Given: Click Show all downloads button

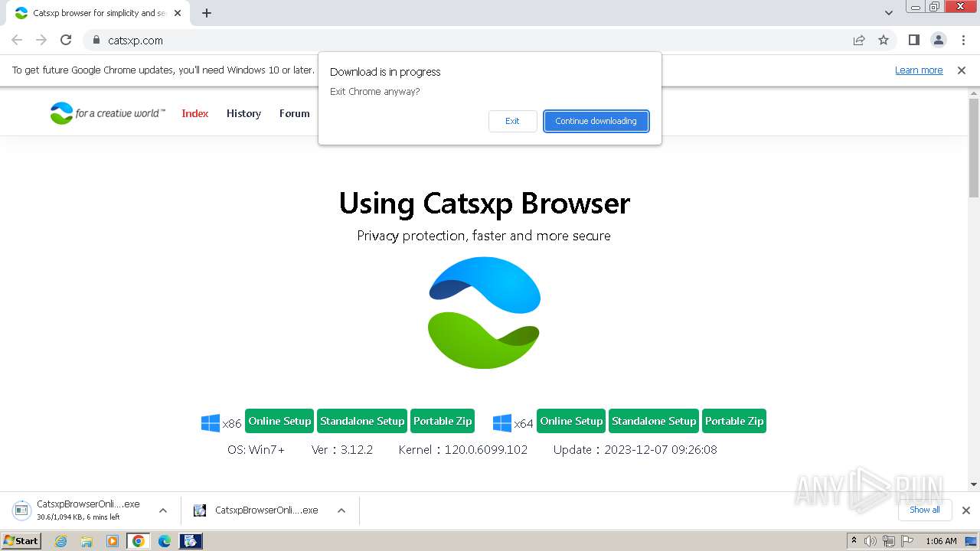Looking at the screenshot, I should (x=925, y=510).
